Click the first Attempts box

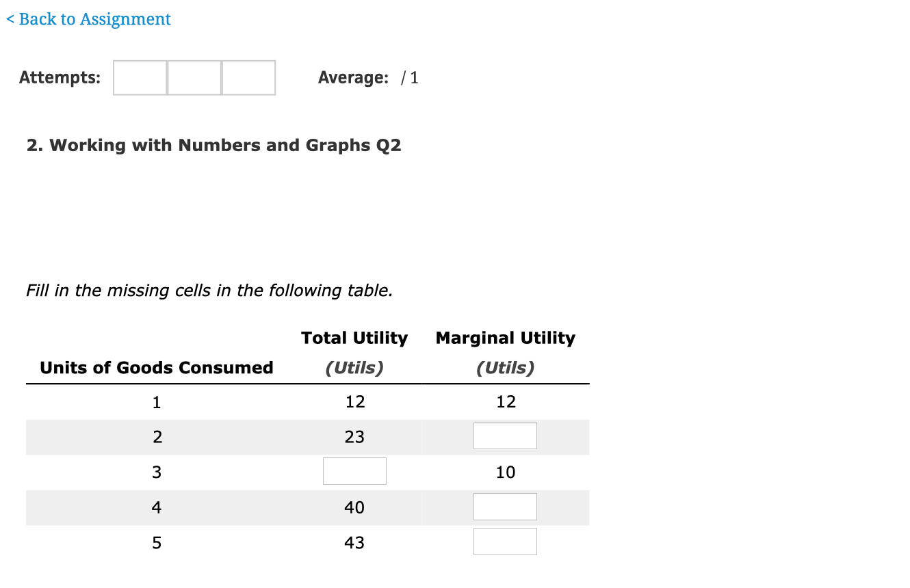tap(140, 78)
